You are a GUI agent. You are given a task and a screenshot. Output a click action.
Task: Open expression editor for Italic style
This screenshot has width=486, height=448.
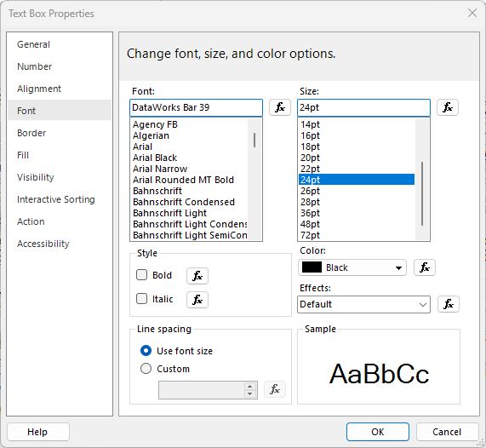tap(197, 300)
